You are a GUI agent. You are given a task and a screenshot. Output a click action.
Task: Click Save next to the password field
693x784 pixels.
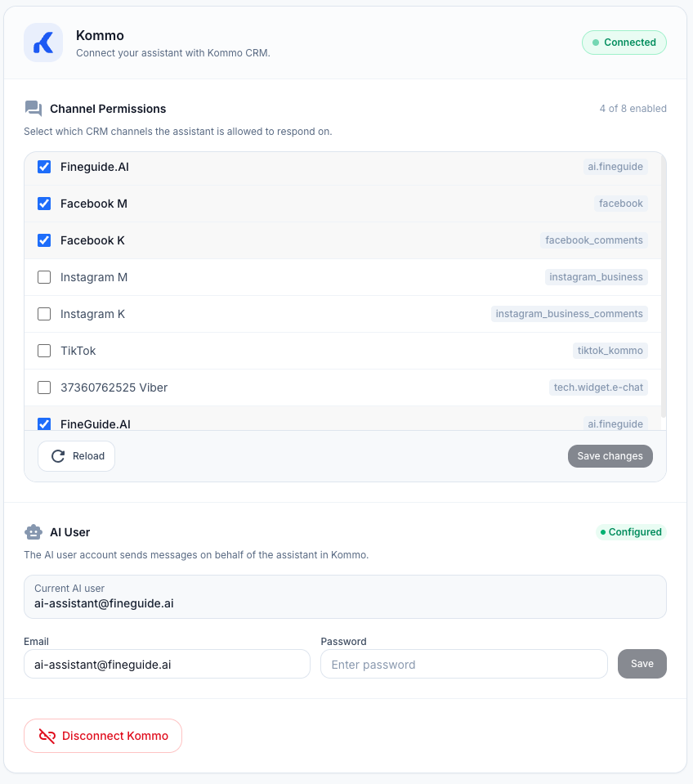[642, 664]
